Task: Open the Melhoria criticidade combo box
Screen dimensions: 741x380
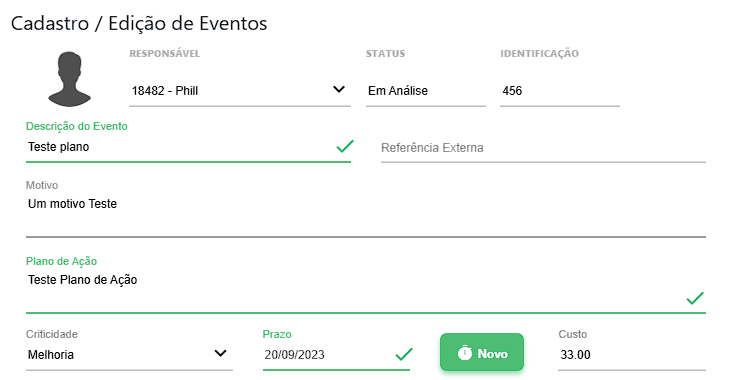Action: pos(129,355)
